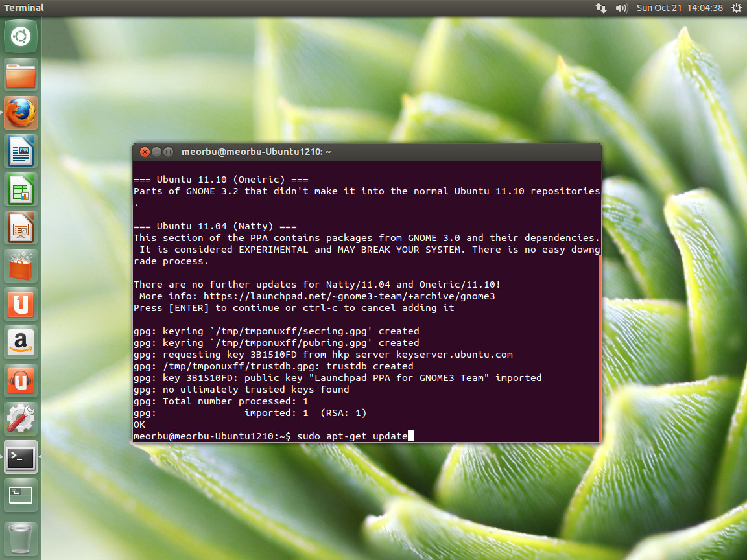Open Amazon launcher icon
Screen dimensions: 747x560
coord(21,342)
